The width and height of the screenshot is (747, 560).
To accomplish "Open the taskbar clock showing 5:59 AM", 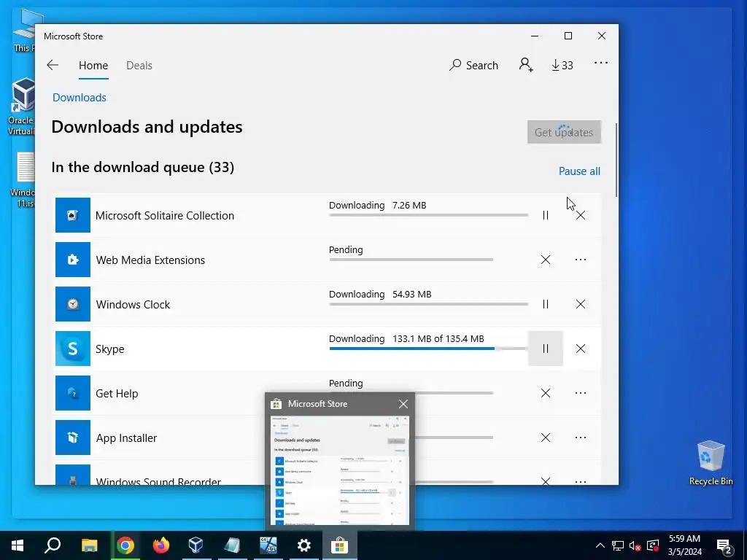I will 684,545.
